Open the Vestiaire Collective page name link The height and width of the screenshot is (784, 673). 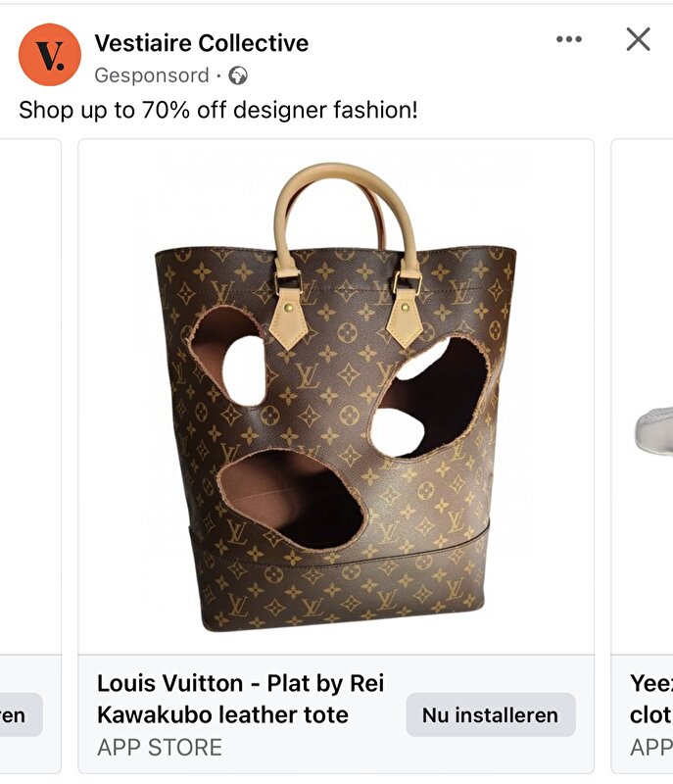coord(202,43)
